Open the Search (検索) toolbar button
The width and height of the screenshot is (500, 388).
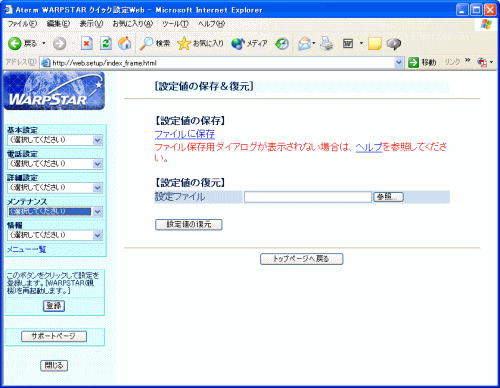click(x=155, y=44)
